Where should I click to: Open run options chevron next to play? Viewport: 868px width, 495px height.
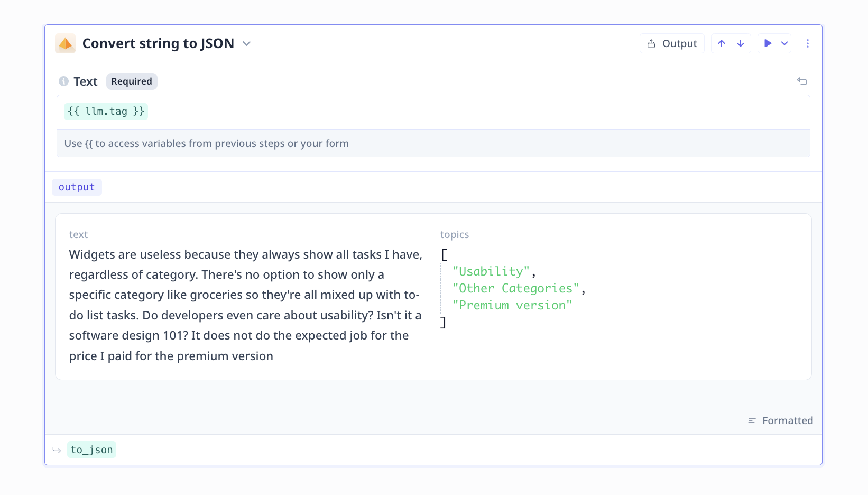point(784,43)
